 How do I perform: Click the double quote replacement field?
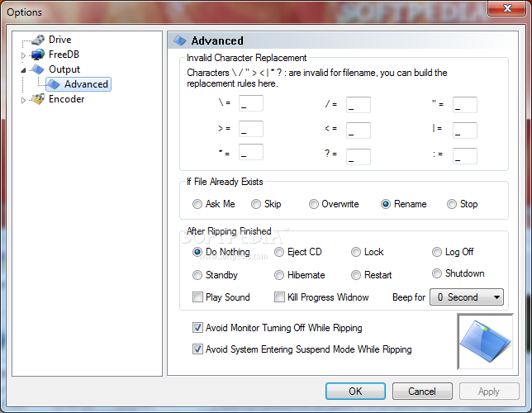465,105
